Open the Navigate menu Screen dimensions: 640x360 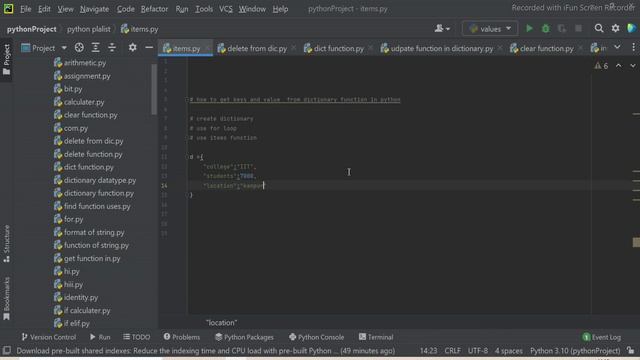tap(94, 9)
